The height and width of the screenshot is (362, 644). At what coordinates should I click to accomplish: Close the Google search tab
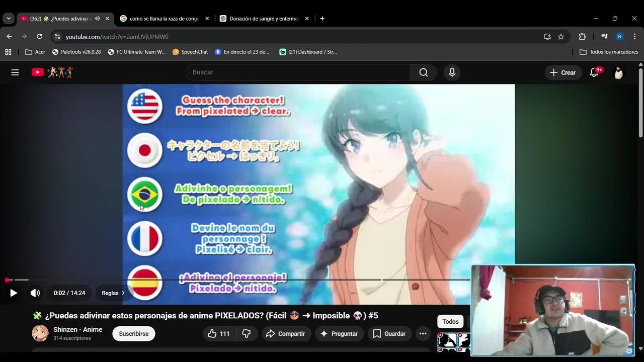[x=207, y=19]
